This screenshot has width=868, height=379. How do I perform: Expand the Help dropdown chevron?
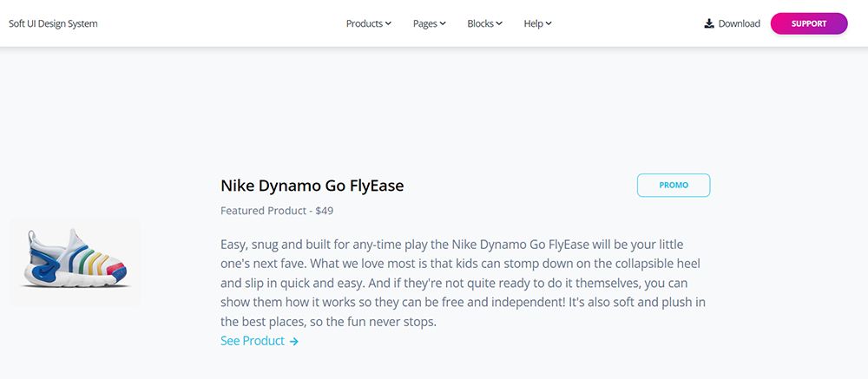pyautogui.click(x=549, y=23)
